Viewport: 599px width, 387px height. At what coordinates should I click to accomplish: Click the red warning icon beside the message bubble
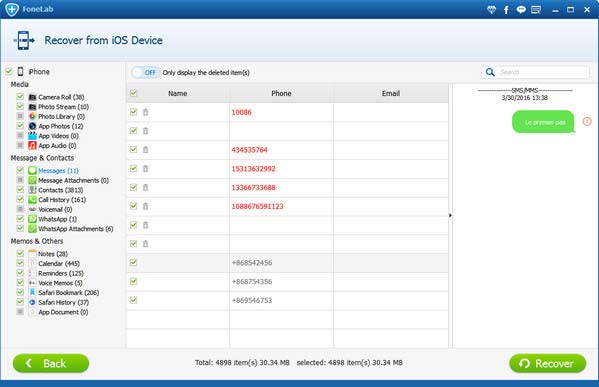(587, 121)
